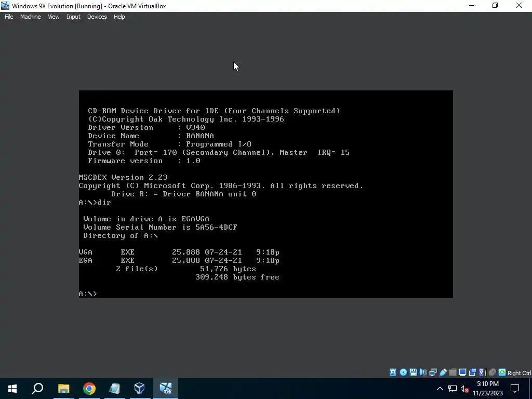Click the A:\> command prompt at bottom

(x=88, y=294)
